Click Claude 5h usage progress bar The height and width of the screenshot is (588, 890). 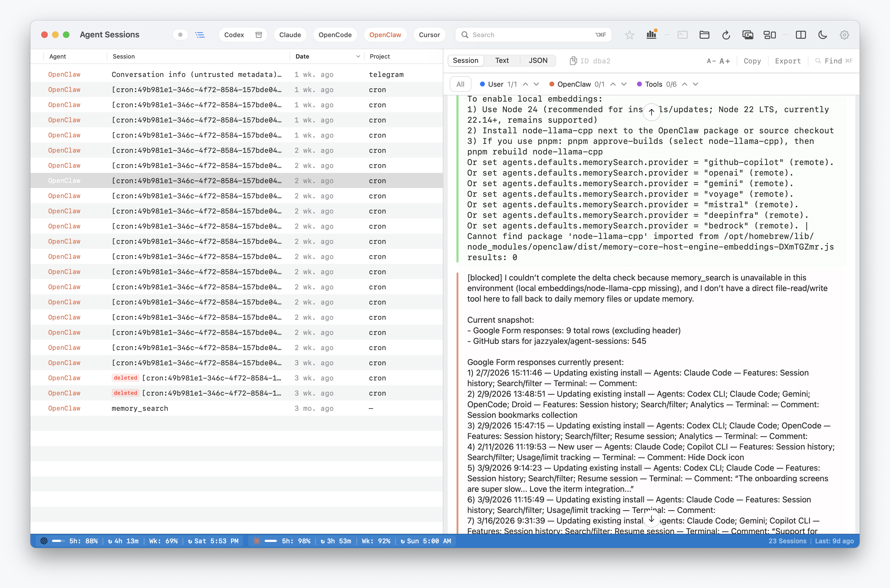click(271, 541)
